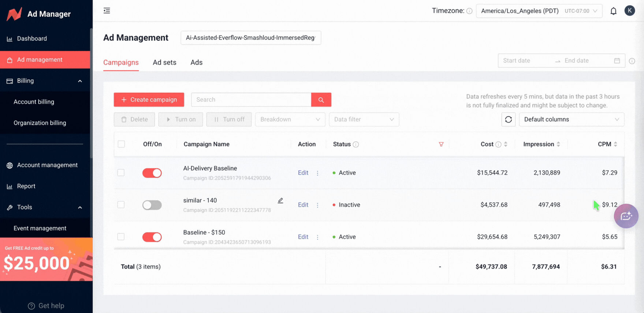Click the total cost $49,737.08
This screenshot has height=313, width=644.
(x=491, y=267)
